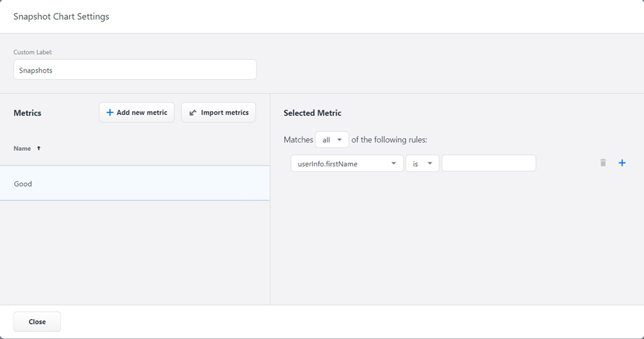Click the plus icon inside Add new metric
The width and height of the screenshot is (644, 339).
click(109, 113)
